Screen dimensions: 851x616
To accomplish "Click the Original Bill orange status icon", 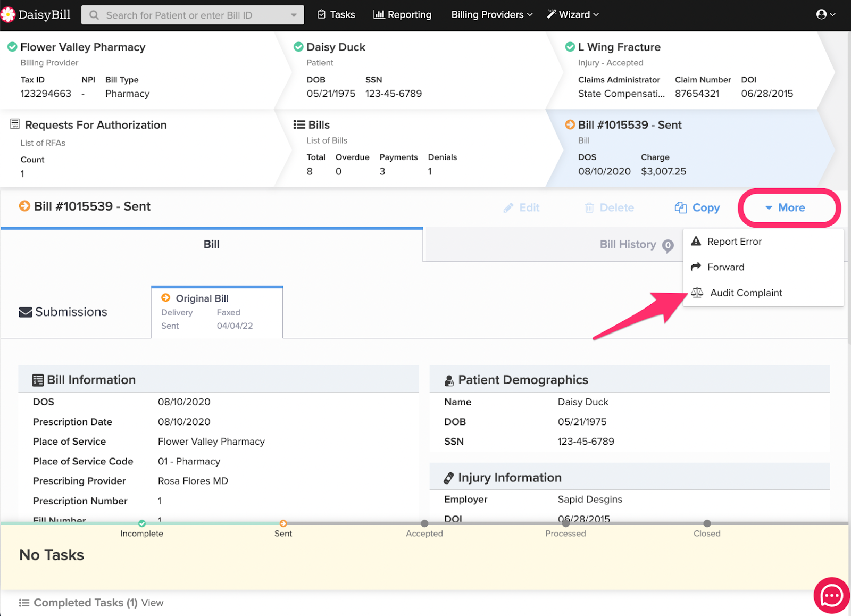I will pos(166,298).
